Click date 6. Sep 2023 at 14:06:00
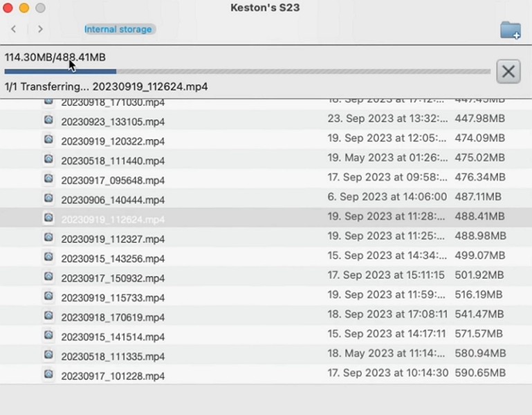 click(x=387, y=197)
